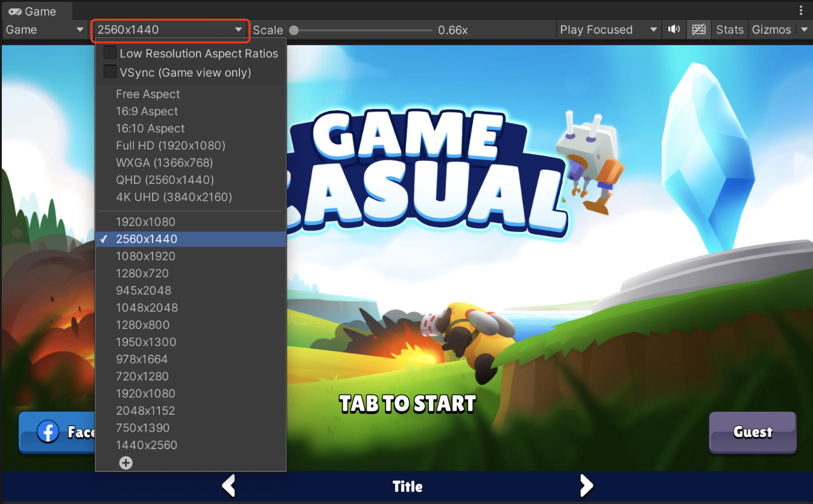Expand the Play Focused dropdown
This screenshot has width=813, height=504.
click(609, 30)
